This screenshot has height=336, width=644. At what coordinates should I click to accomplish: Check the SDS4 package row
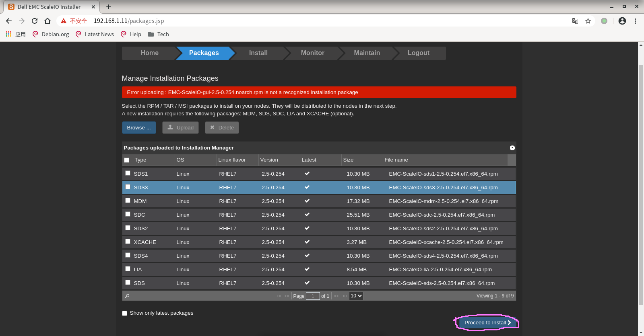128,255
